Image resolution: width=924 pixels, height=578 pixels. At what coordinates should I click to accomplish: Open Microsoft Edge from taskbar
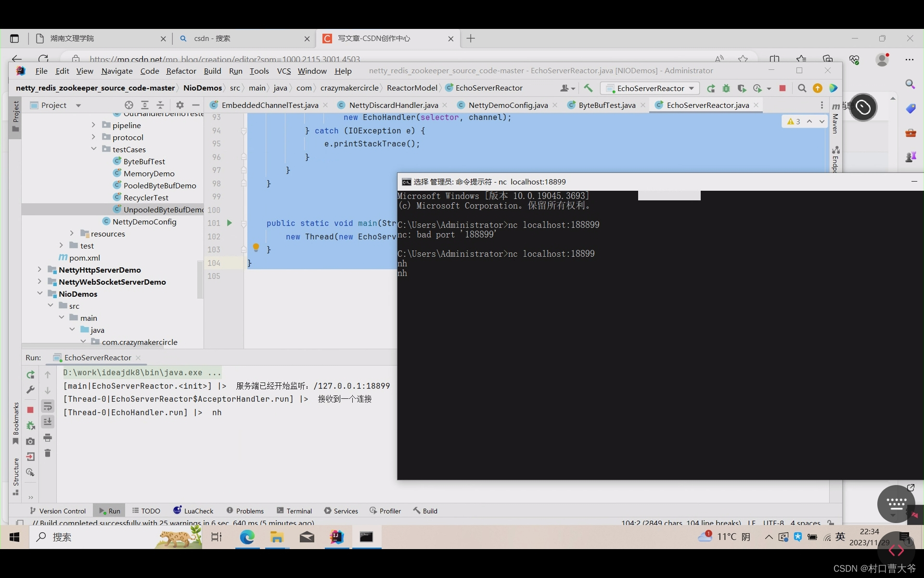pos(247,537)
